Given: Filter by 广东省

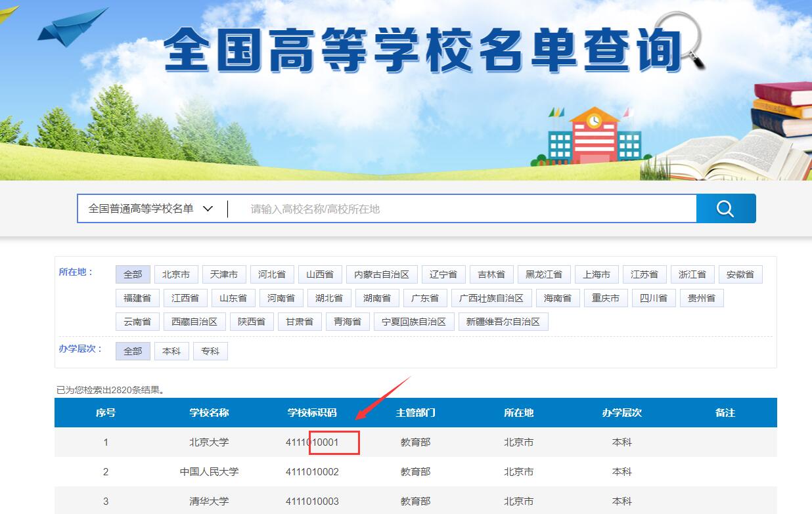Looking at the screenshot, I should click(x=425, y=298).
